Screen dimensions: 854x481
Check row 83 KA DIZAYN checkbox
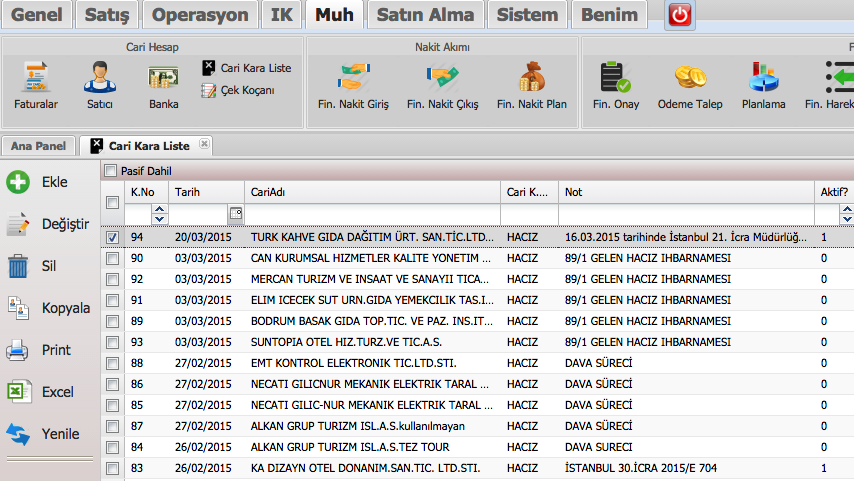(x=112, y=468)
